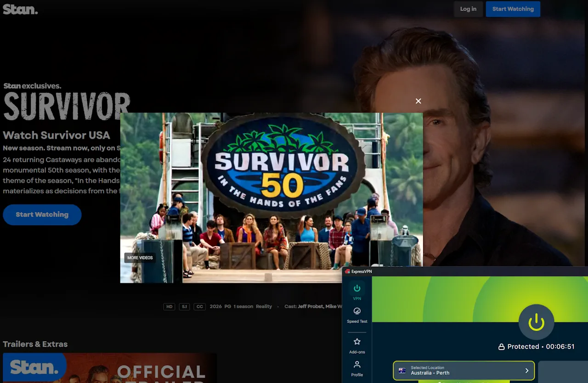Click the 2026 year label

point(215,306)
